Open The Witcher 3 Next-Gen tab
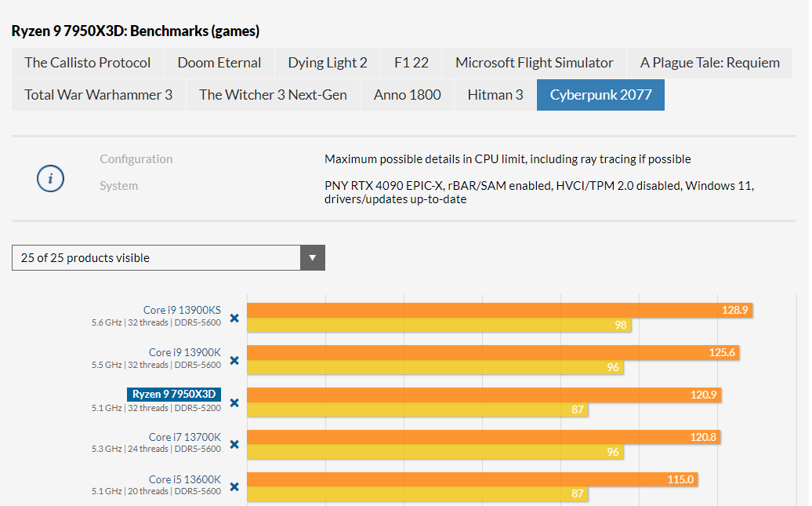The height and width of the screenshot is (506, 812). click(x=273, y=95)
